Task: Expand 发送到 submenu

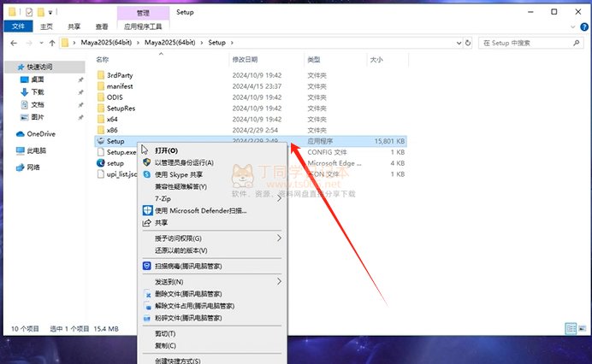Action: point(279,281)
